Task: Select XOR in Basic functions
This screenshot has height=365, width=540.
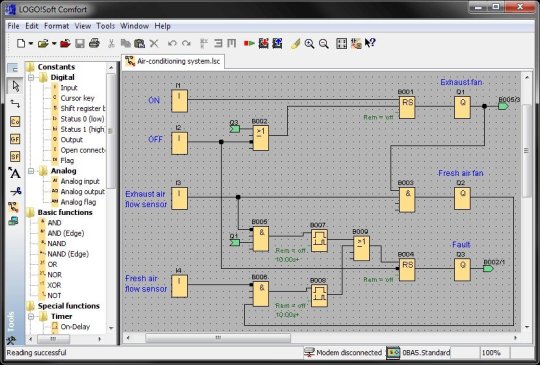Action: point(54,285)
